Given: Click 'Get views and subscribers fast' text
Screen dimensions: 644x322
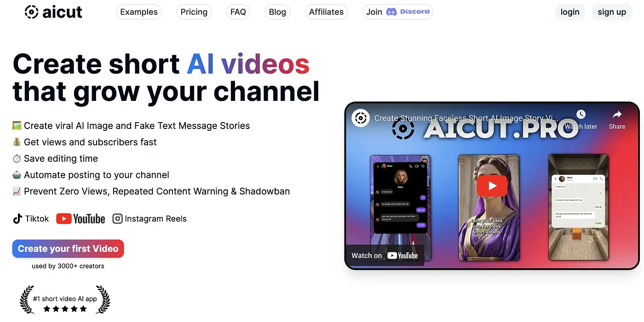Looking at the screenshot, I should pyautogui.click(x=90, y=142).
